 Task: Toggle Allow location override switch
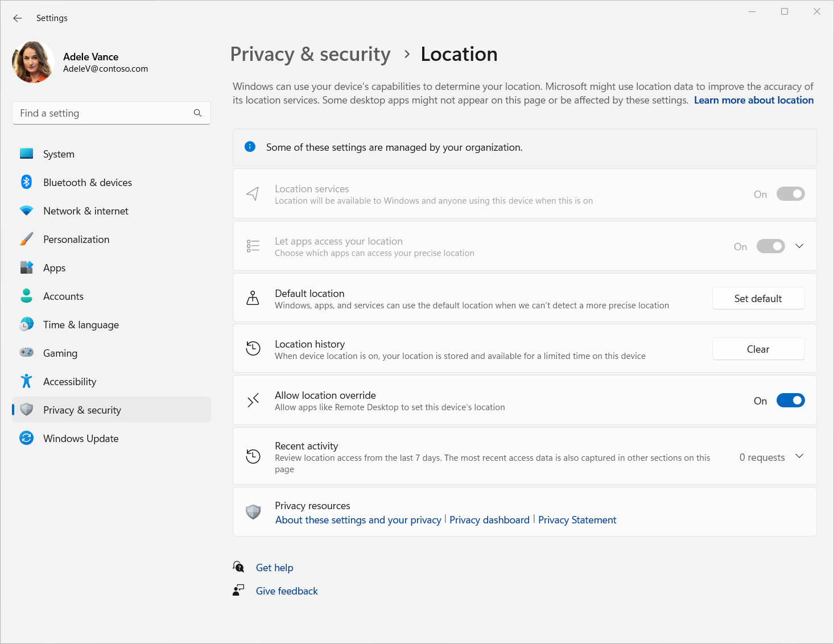click(x=790, y=401)
